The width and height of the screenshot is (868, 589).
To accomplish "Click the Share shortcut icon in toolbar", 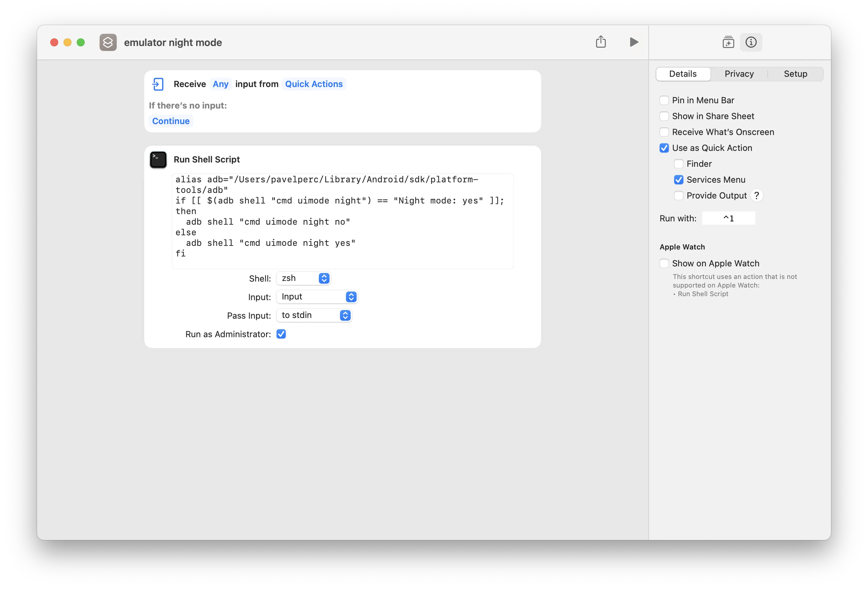I will (601, 42).
